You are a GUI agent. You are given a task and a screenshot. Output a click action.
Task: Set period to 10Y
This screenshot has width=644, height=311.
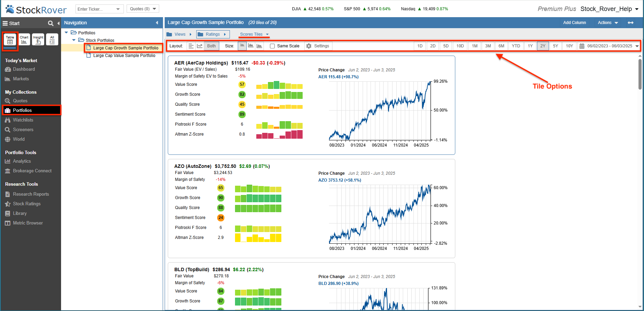pos(569,46)
